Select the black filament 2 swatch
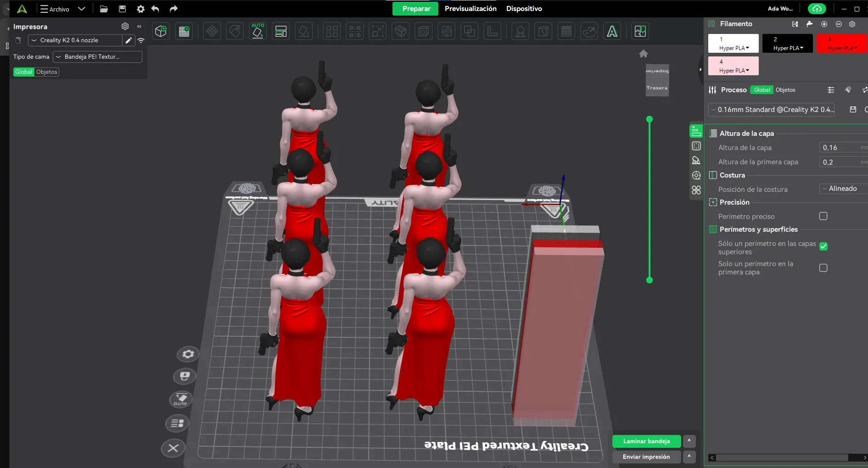 click(x=787, y=43)
